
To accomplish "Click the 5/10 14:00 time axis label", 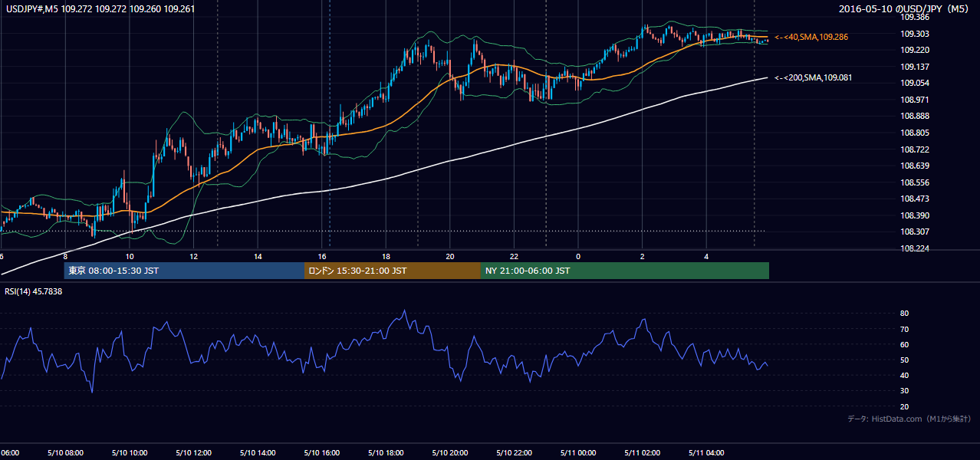I will (258, 453).
